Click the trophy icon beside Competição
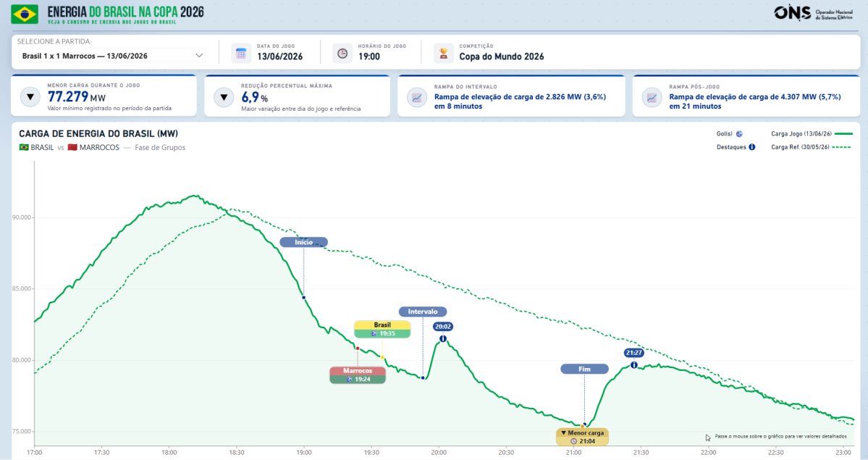Viewport: 868px width, 460px height. click(443, 53)
